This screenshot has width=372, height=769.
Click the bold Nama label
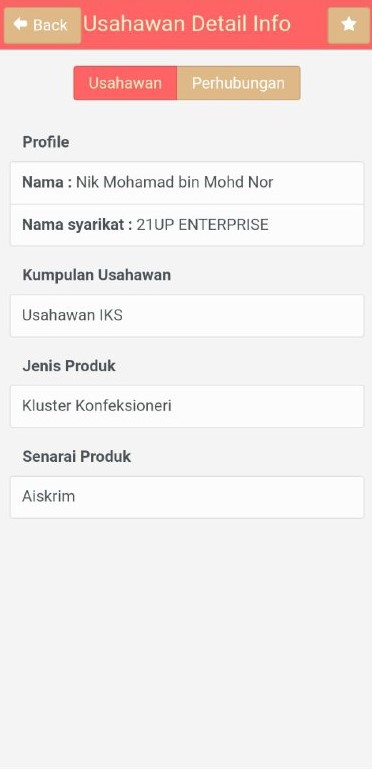pos(45,183)
